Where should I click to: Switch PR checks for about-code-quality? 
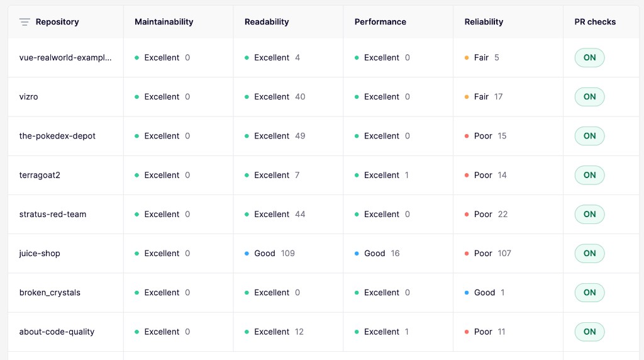tap(589, 332)
